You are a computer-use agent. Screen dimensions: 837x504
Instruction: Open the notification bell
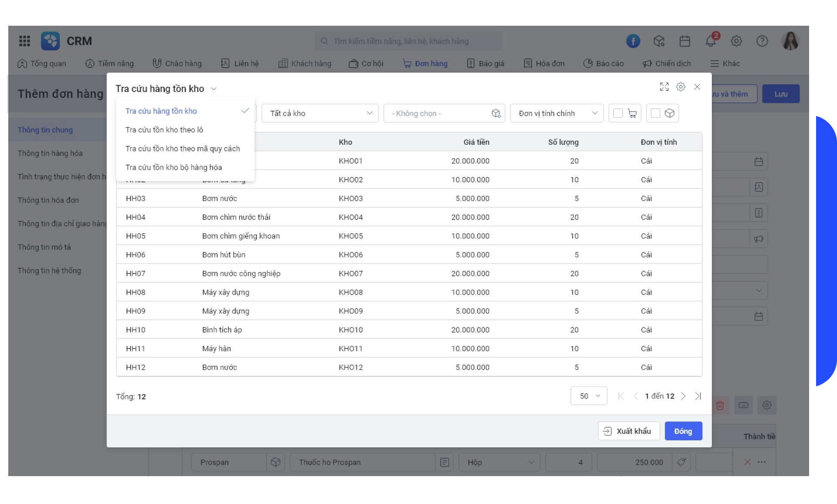coord(711,41)
